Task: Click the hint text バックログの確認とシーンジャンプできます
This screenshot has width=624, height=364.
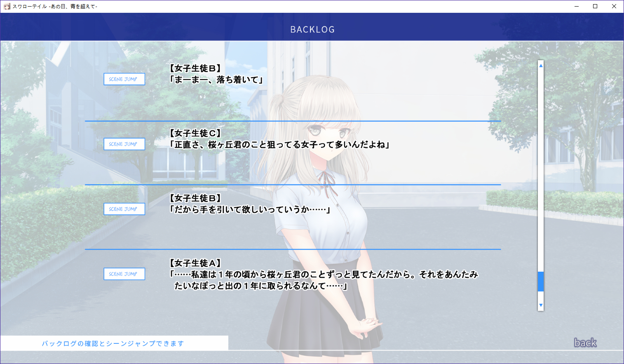Action: [x=113, y=343]
